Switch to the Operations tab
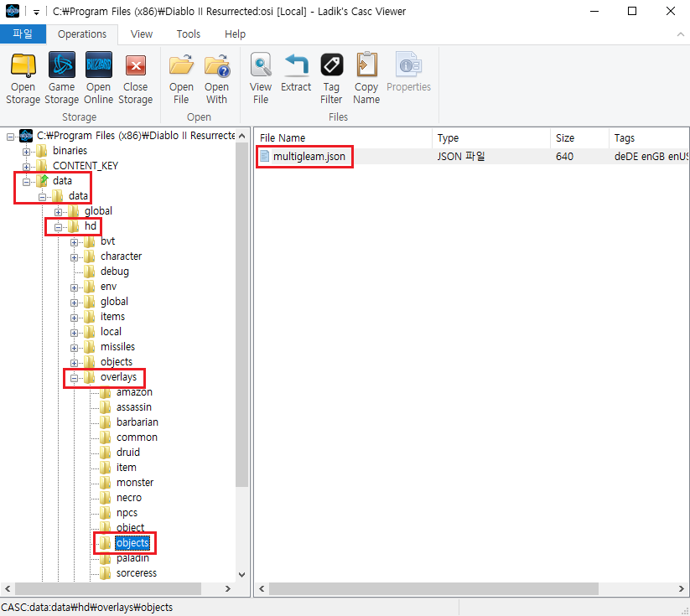 click(x=82, y=34)
